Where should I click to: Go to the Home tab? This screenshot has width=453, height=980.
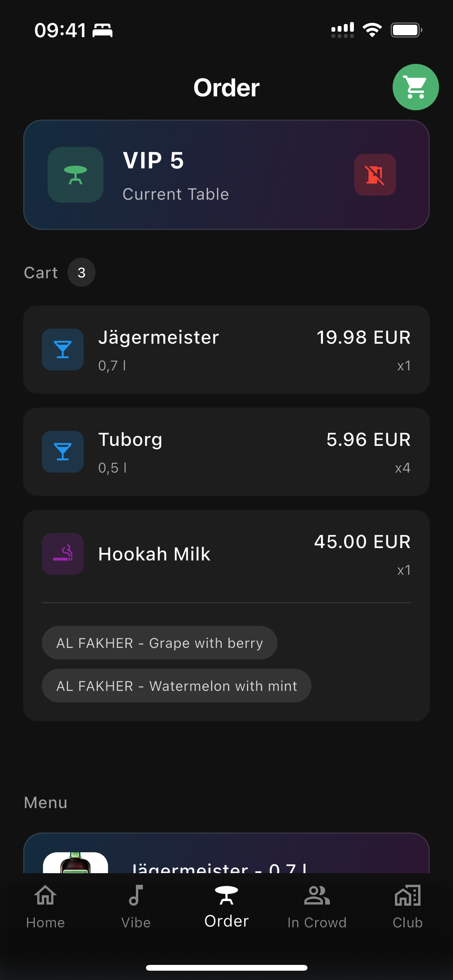click(45, 906)
